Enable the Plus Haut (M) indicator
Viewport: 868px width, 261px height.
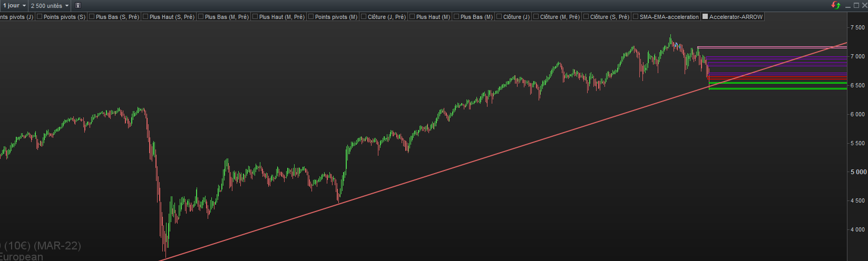click(x=412, y=17)
